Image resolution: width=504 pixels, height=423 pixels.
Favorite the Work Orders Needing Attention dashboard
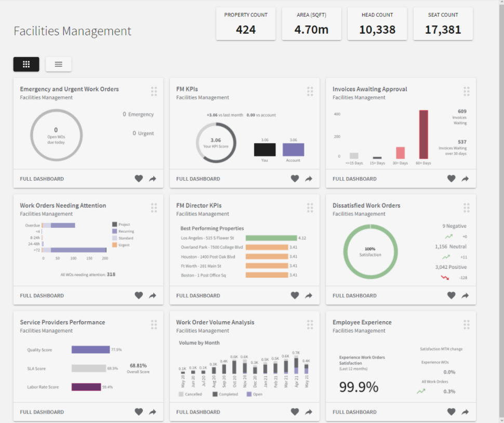(x=138, y=295)
